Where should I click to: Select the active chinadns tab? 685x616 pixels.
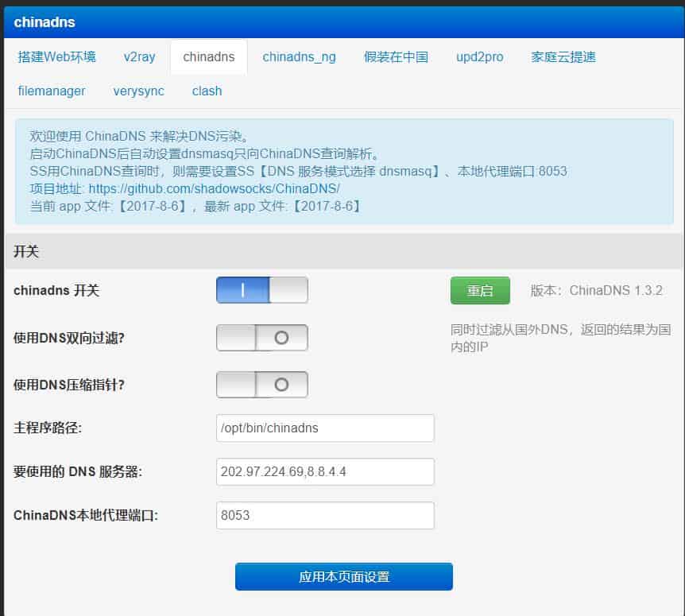point(208,56)
